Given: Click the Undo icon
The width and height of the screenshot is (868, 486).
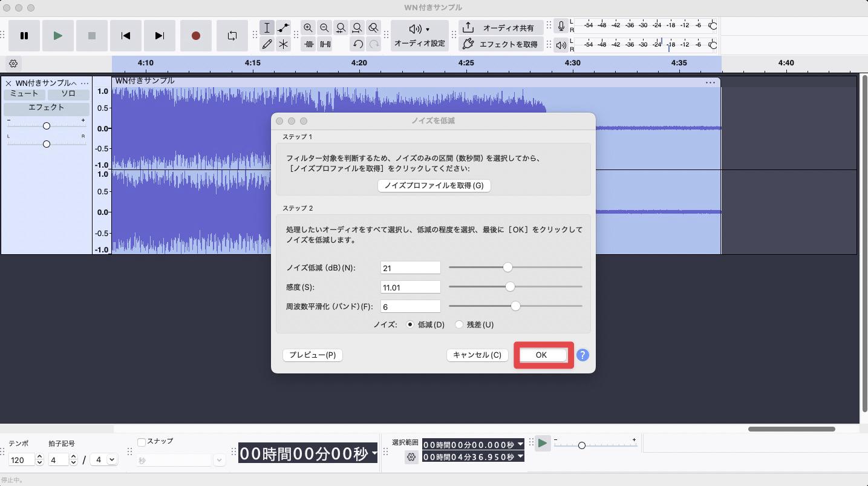Looking at the screenshot, I should click(357, 44).
